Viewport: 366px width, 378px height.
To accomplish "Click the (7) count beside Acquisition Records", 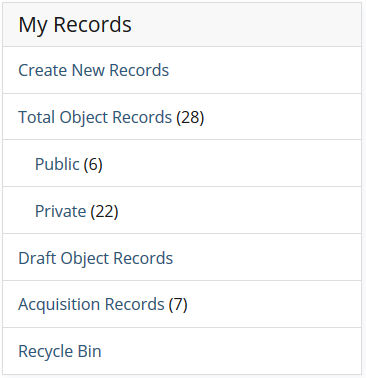I will tap(178, 304).
